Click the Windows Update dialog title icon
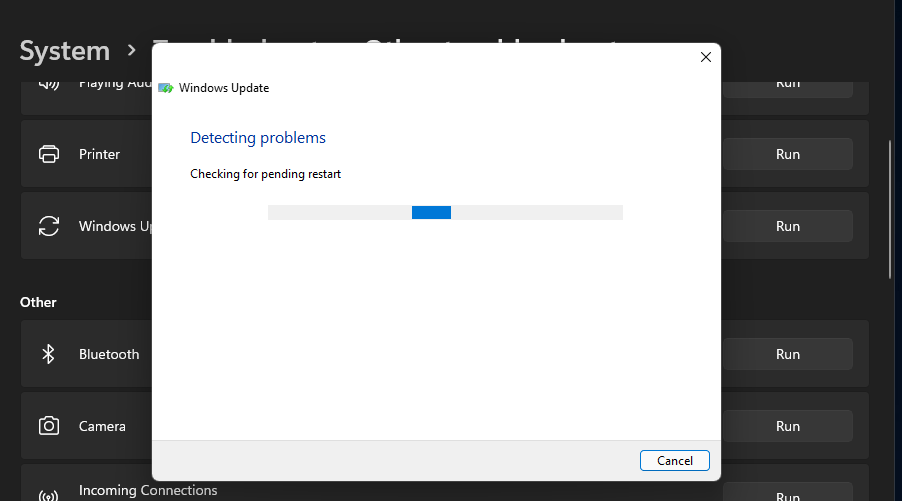The height and width of the screenshot is (501, 902). tap(166, 88)
